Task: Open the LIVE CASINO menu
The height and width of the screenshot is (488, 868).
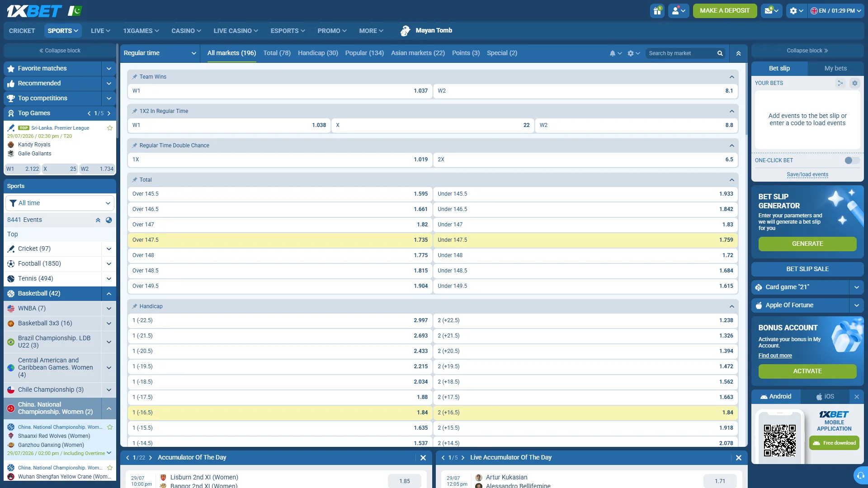Action: pyautogui.click(x=236, y=31)
